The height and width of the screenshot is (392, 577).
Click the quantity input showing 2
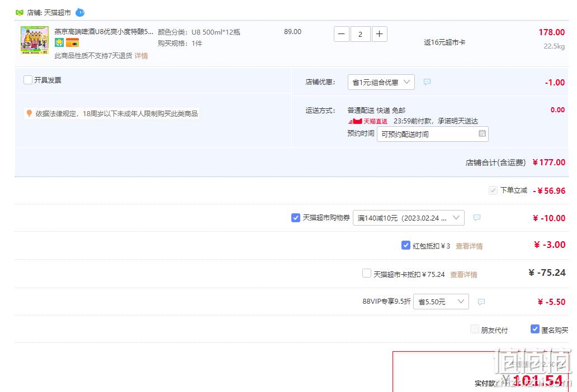(361, 34)
